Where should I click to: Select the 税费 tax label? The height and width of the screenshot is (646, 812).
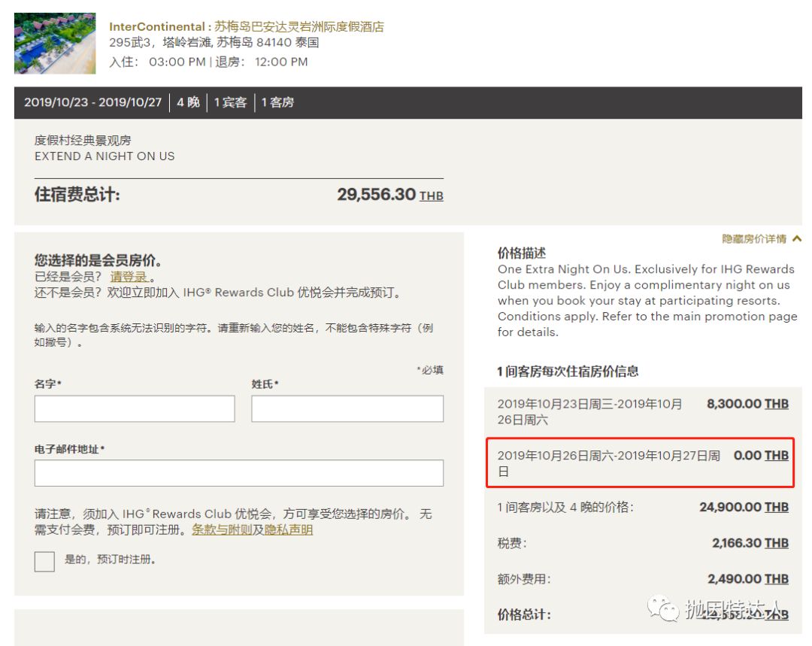[x=512, y=544]
